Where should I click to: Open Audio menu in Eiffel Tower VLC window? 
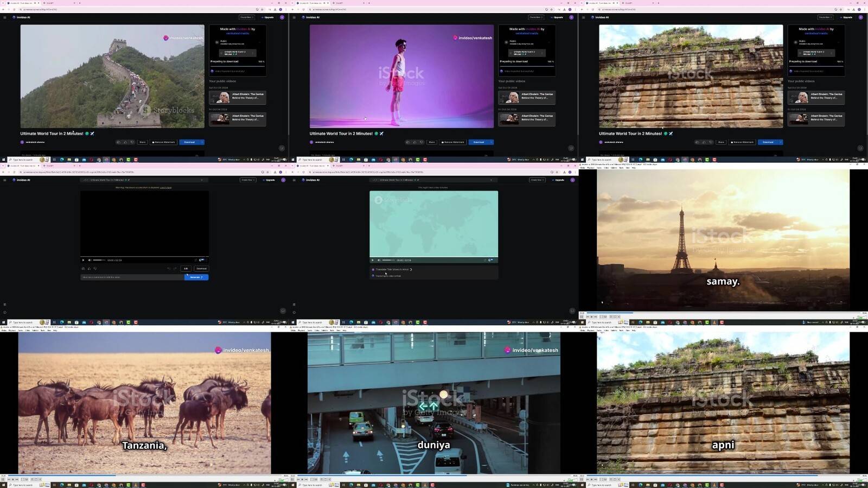(x=599, y=168)
